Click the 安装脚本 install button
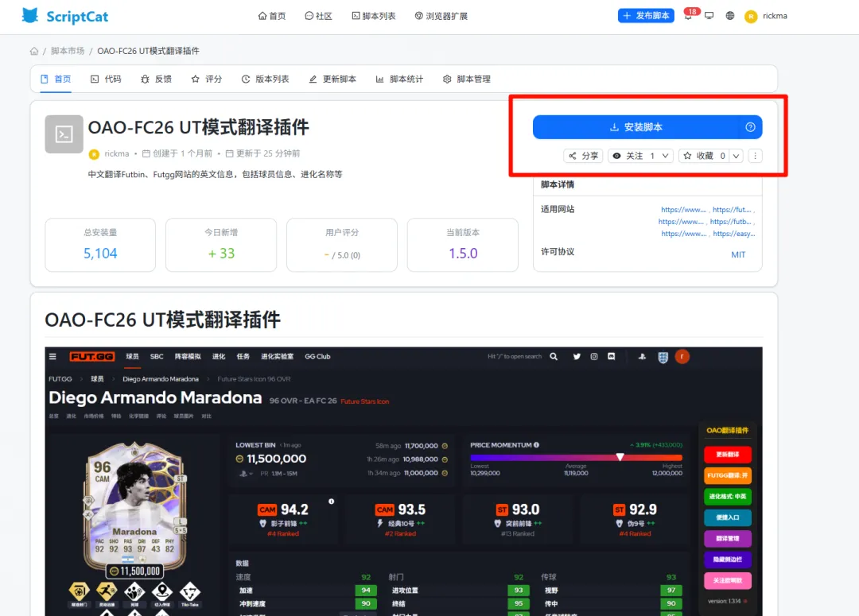Viewport: 859px width, 616px height. pyautogui.click(x=636, y=127)
